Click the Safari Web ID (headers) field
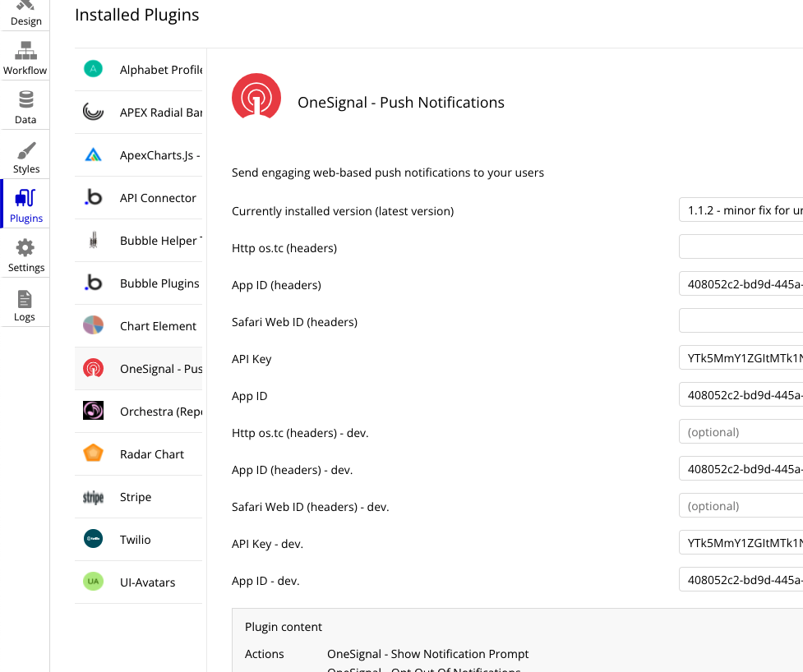Viewport: 803px width, 672px height. (741, 322)
